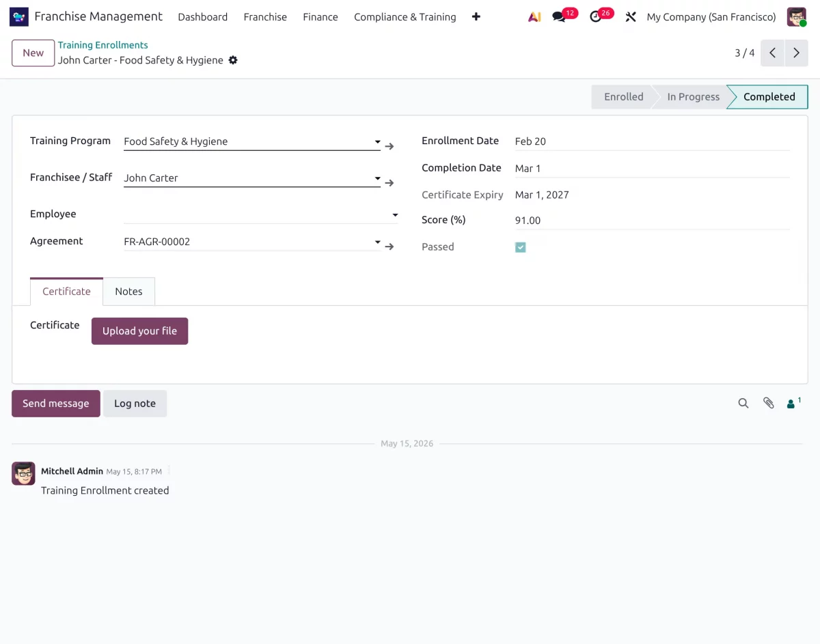Set status to Enrolled
This screenshot has width=820, height=644.
tap(622, 97)
